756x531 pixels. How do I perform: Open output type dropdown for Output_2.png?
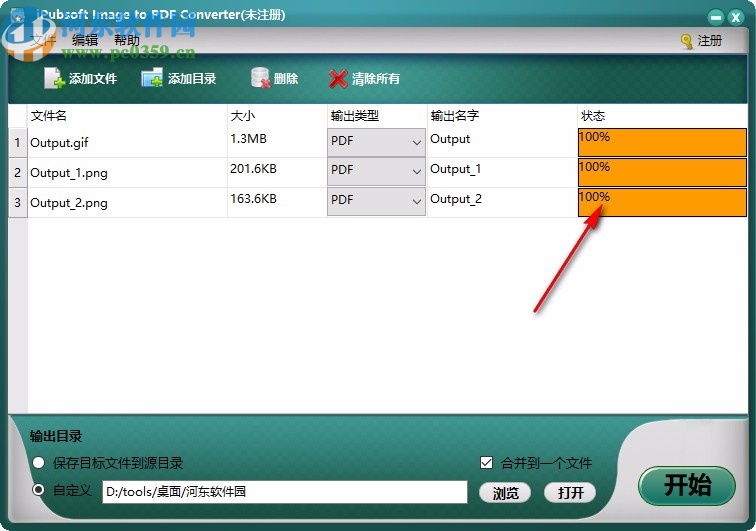point(376,202)
